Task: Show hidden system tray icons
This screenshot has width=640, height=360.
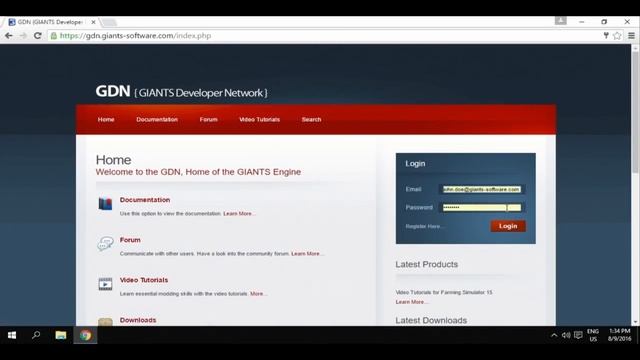Action: pyautogui.click(x=554, y=336)
